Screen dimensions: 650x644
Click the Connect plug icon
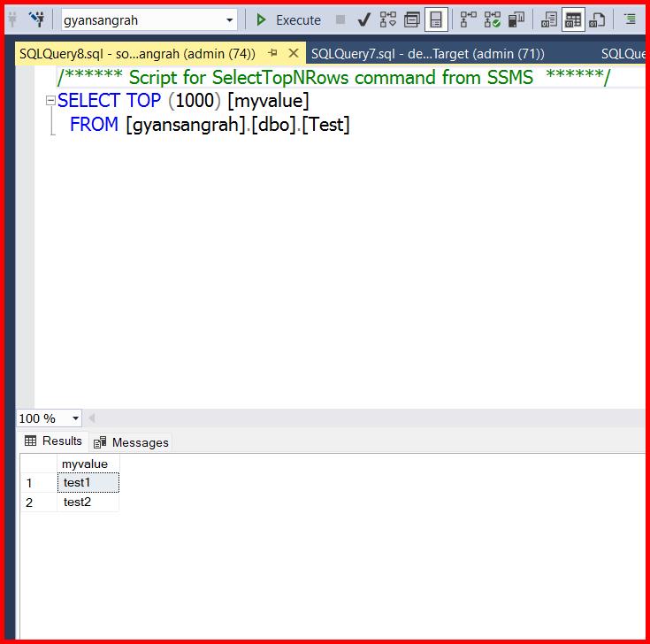12,19
